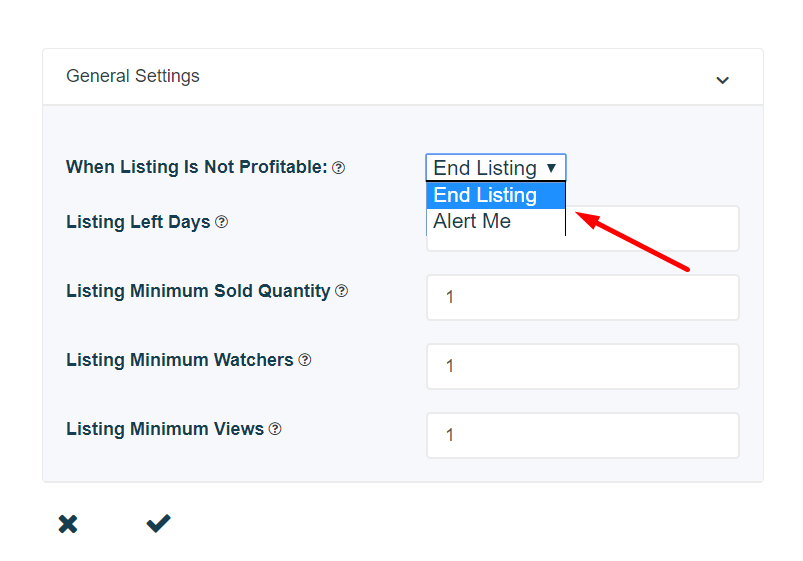Click the Listing Left Days label text

tap(138, 222)
